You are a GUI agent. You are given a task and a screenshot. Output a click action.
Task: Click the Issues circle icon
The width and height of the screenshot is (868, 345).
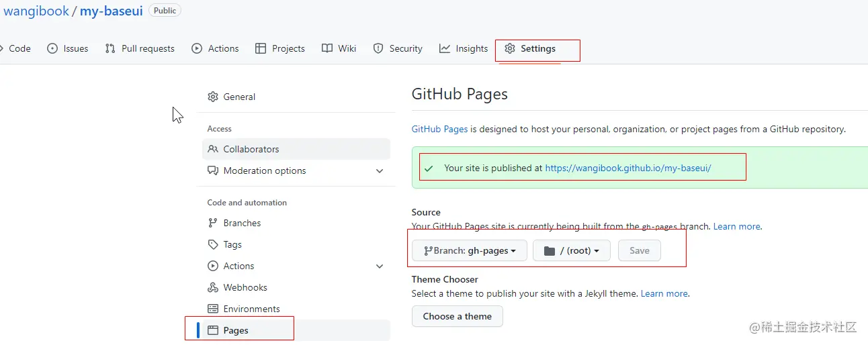pyautogui.click(x=52, y=48)
